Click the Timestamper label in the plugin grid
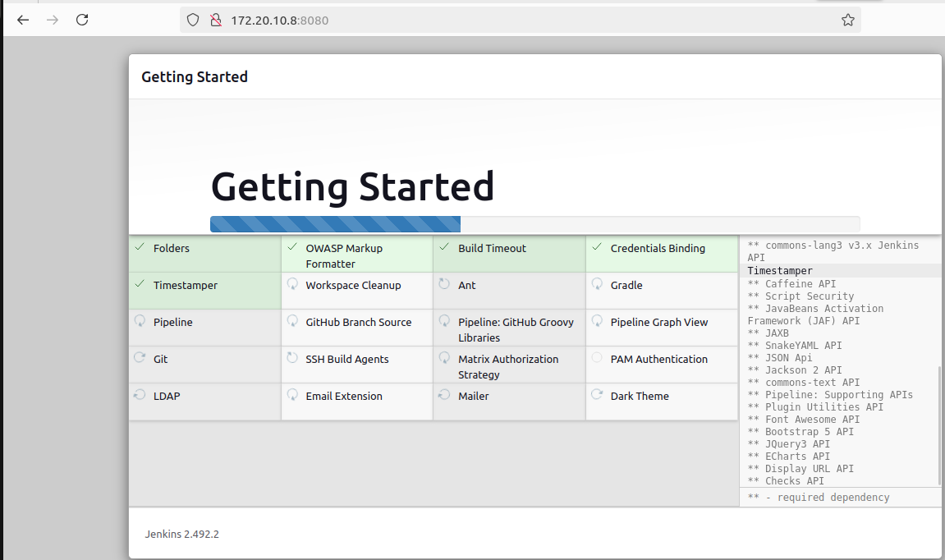This screenshot has height=560, width=945. (x=185, y=285)
